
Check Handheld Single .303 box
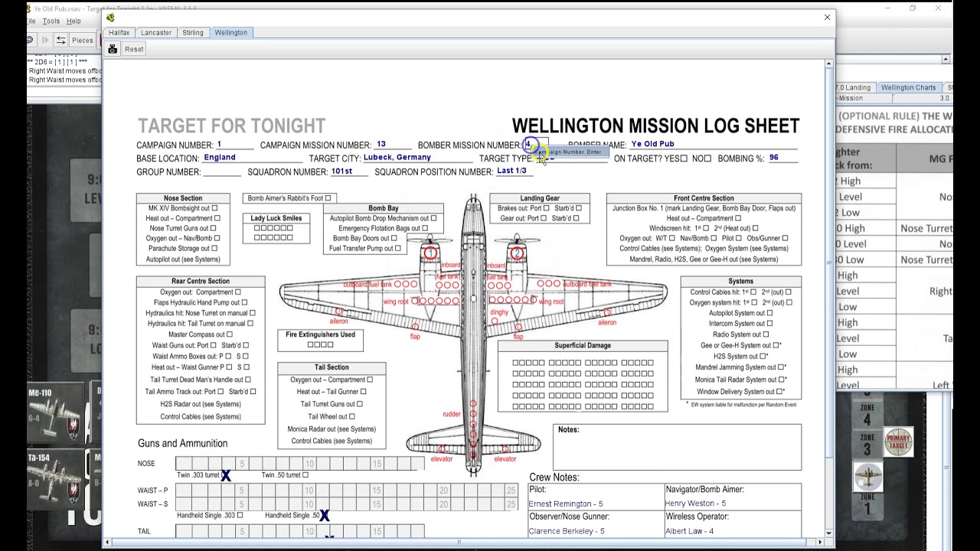pos(240,515)
